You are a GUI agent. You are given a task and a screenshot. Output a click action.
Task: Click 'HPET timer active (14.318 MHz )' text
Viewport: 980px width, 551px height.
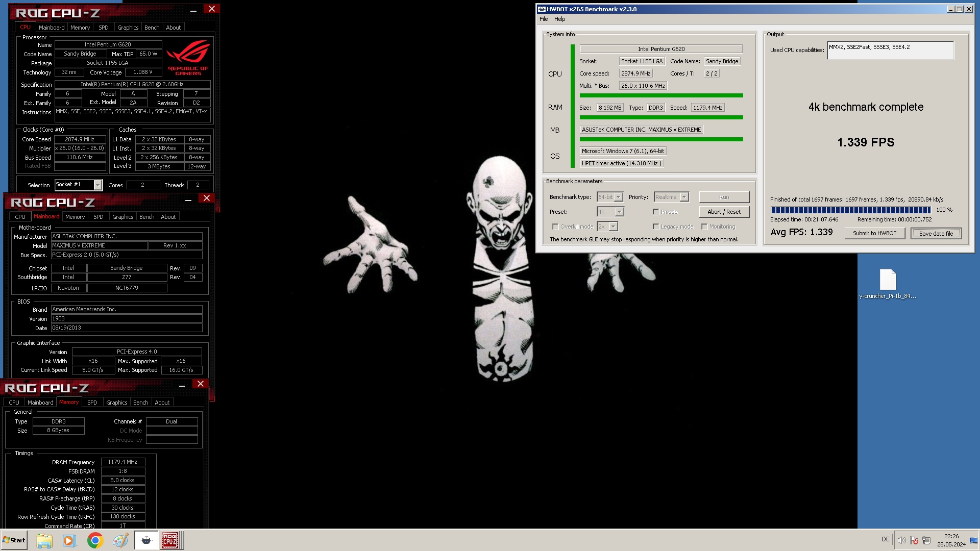point(621,163)
